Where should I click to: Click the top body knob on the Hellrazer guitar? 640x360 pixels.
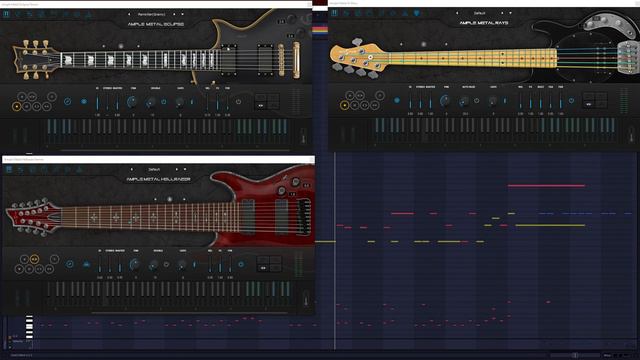pos(296,182)
